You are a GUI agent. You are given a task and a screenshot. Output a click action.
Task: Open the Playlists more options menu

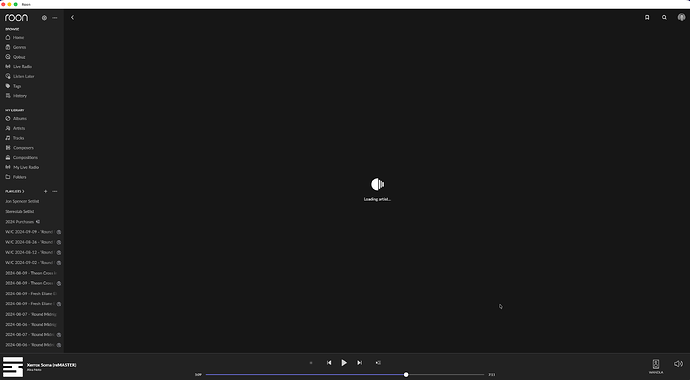point(55,191)
